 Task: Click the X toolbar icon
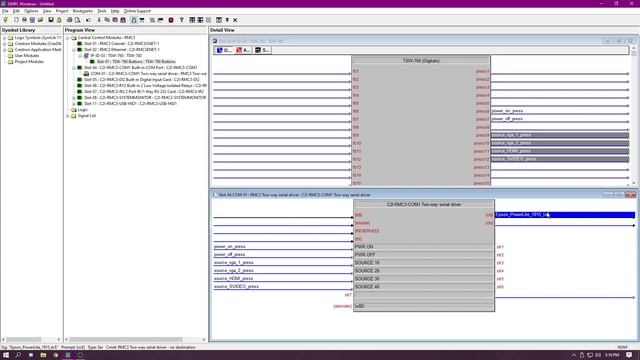235,20
